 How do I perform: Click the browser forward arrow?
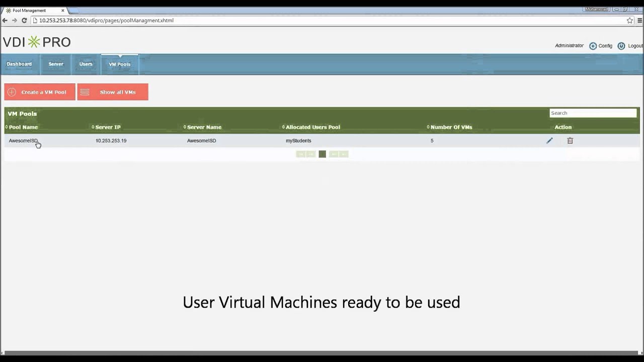pos(14,21)
